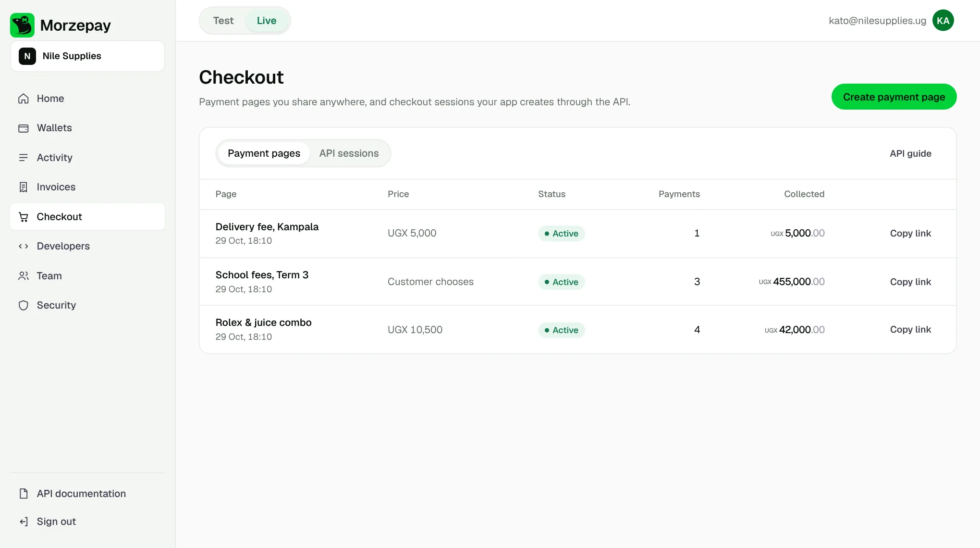Screen dimensions: 980x548
Task: Open the Delivery fee, Kampala page
Action: click(x=267, y=227)
